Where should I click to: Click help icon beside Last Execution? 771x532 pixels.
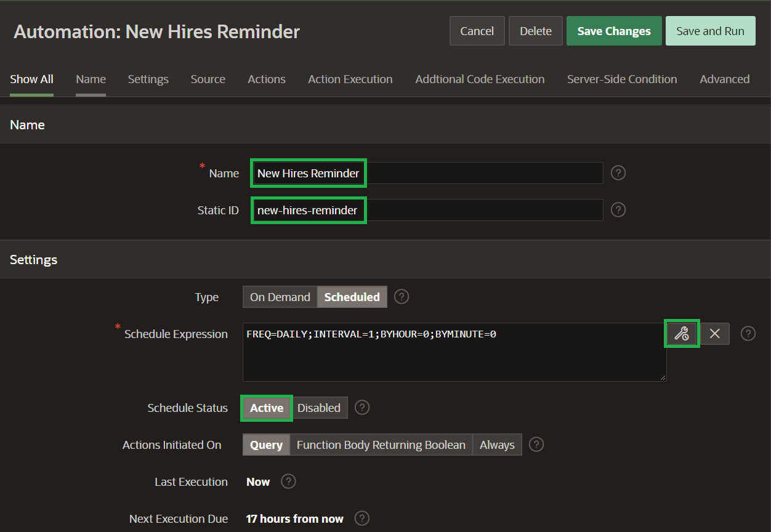pos(288,482)
